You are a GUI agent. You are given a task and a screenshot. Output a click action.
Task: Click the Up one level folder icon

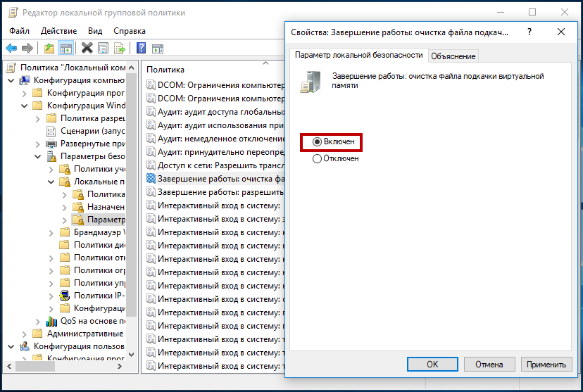(x=49, y=48)
